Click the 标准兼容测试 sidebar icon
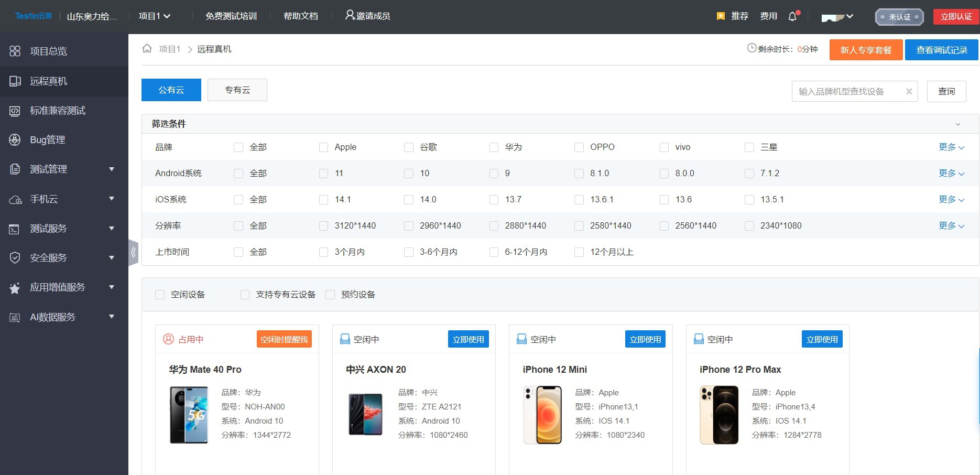 click(15, 111)
